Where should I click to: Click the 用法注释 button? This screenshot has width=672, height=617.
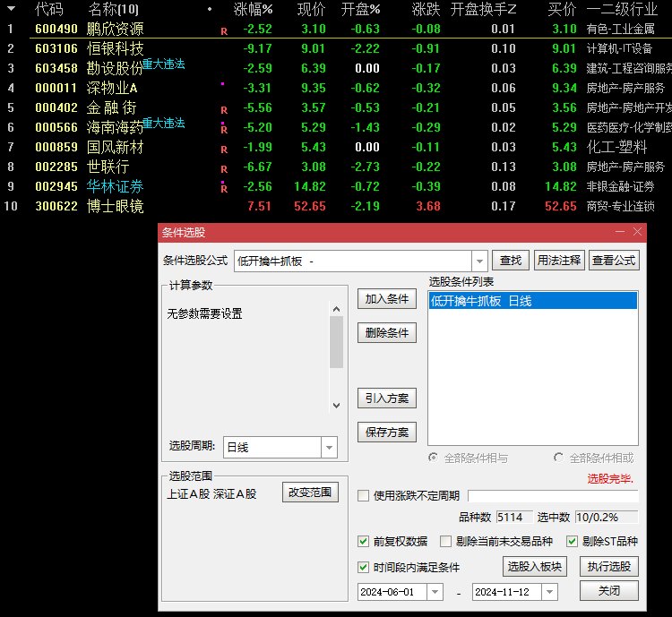tap(559, 260)
